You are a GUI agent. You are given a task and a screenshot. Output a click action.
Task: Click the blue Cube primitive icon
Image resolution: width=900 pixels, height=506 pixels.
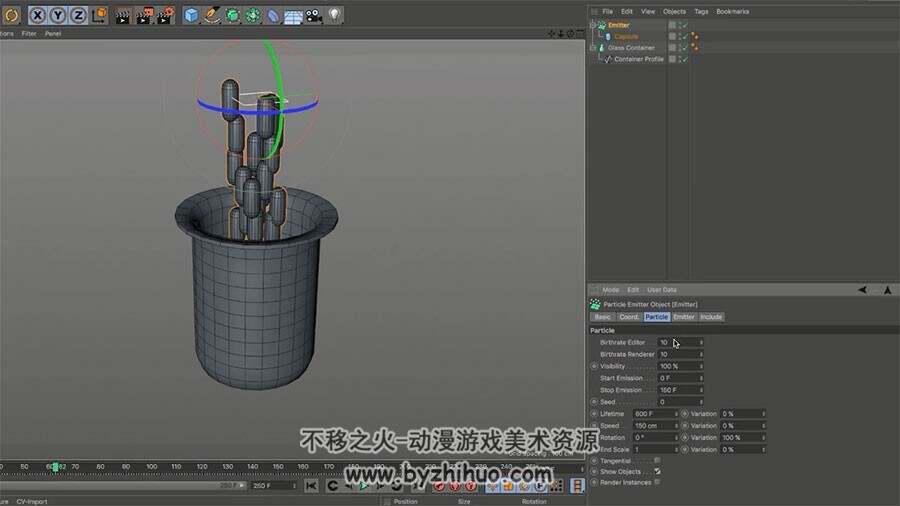tap(191, 15)
